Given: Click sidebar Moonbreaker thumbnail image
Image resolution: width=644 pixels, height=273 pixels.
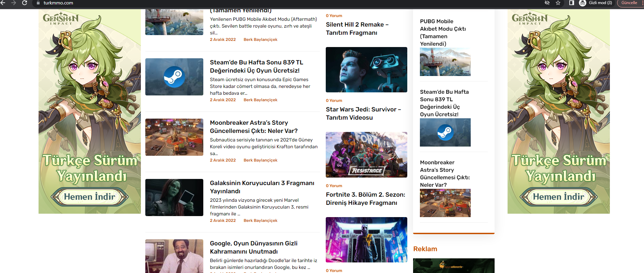Looking at the screenshot, I should 445,203.
